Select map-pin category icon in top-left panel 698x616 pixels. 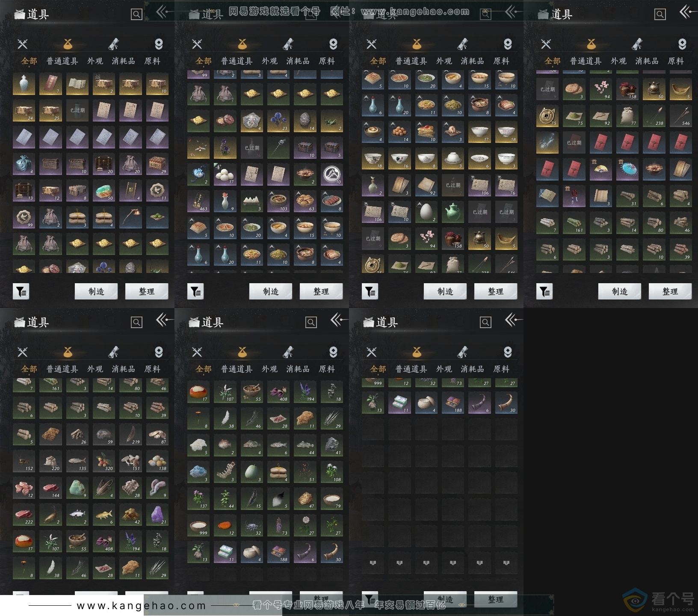159,44
